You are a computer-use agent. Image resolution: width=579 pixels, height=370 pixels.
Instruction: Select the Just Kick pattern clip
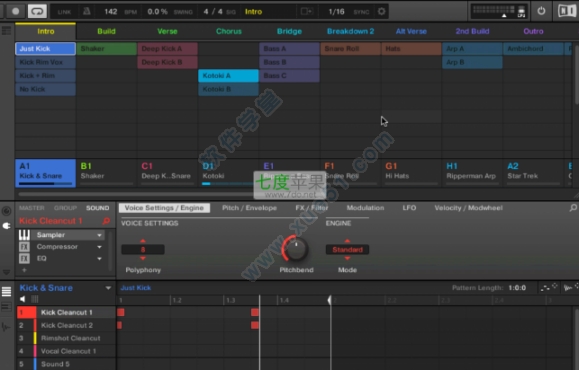(x=45, y=49)
